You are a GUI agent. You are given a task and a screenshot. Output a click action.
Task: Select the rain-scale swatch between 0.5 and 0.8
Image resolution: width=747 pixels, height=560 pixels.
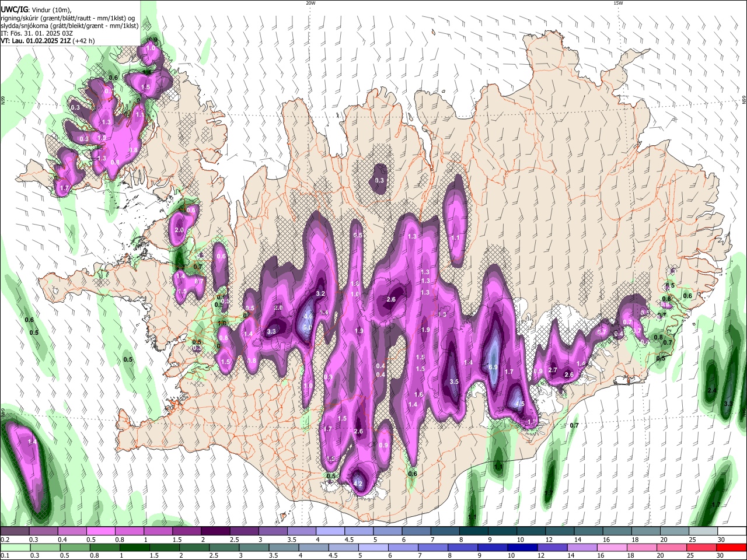(x=75, y=547)
